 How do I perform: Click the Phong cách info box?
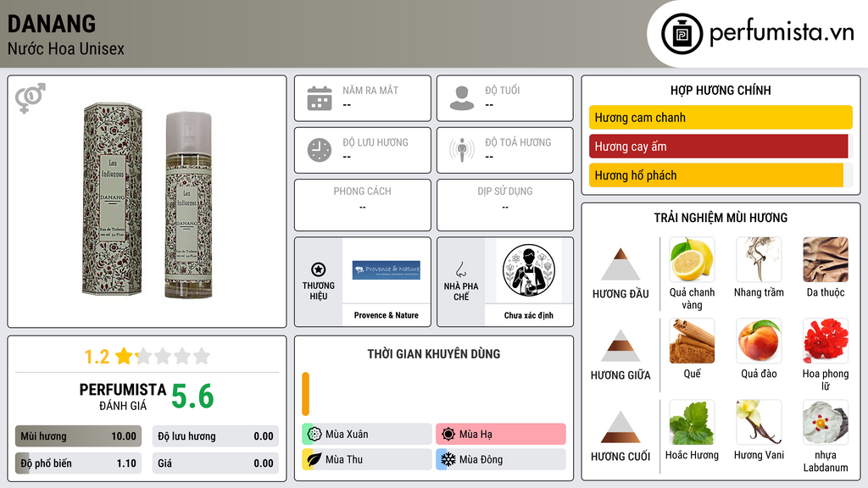coord(363,205)
